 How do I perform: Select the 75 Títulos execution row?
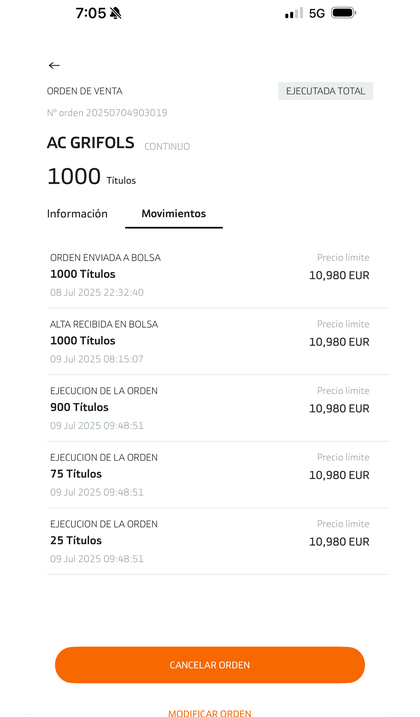coord(218,475)
